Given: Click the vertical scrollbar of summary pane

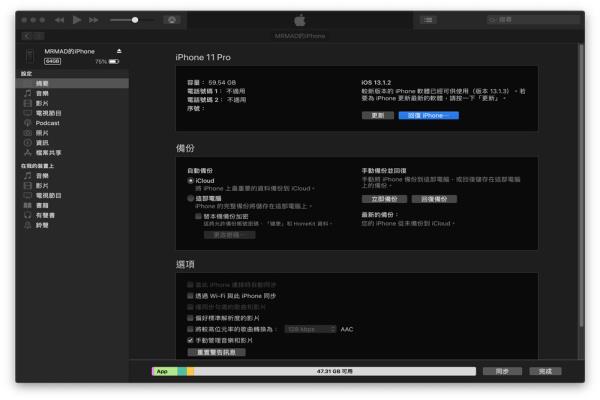Looking at the screenshot, I should [581, 186].
